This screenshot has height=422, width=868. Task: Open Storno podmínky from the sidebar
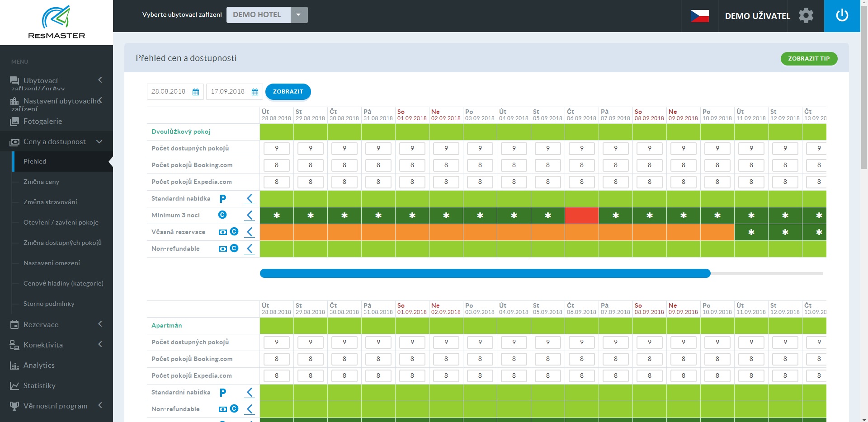click(49, 304)
